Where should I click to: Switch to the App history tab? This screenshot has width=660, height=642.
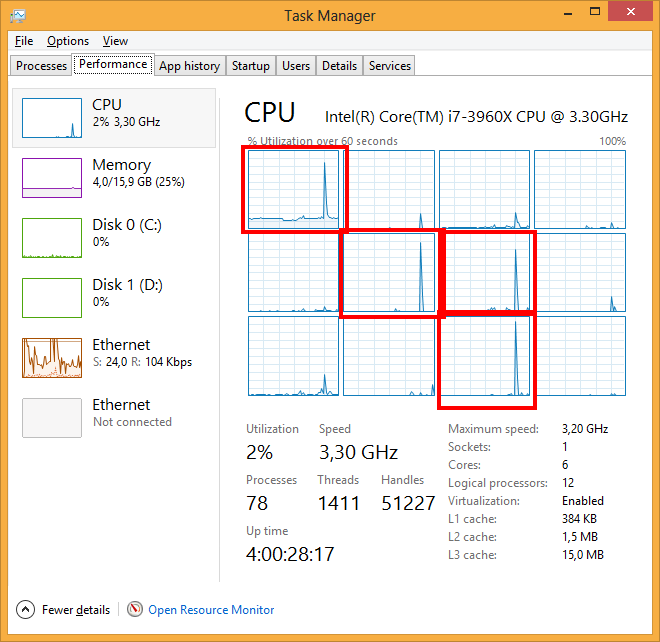[x=189, y=66]
